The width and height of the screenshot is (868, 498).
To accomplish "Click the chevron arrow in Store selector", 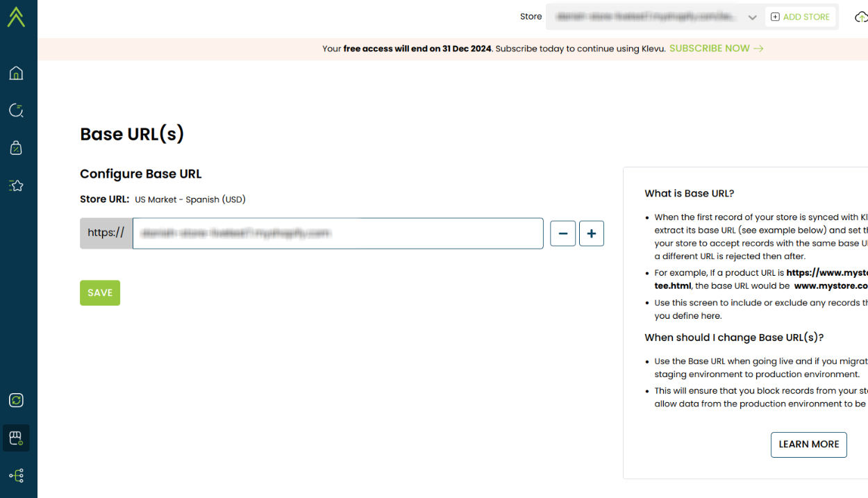I will pyautogui.click(x=752, y=17).
